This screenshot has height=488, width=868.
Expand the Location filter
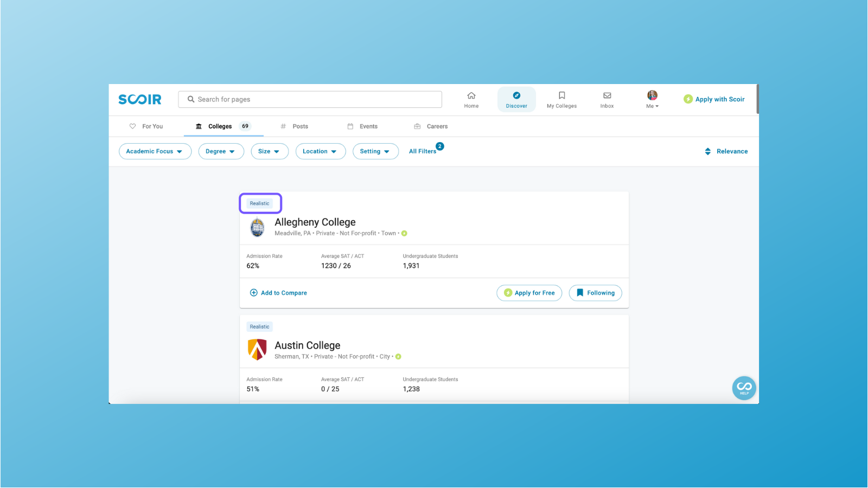(x=320, y=151)
